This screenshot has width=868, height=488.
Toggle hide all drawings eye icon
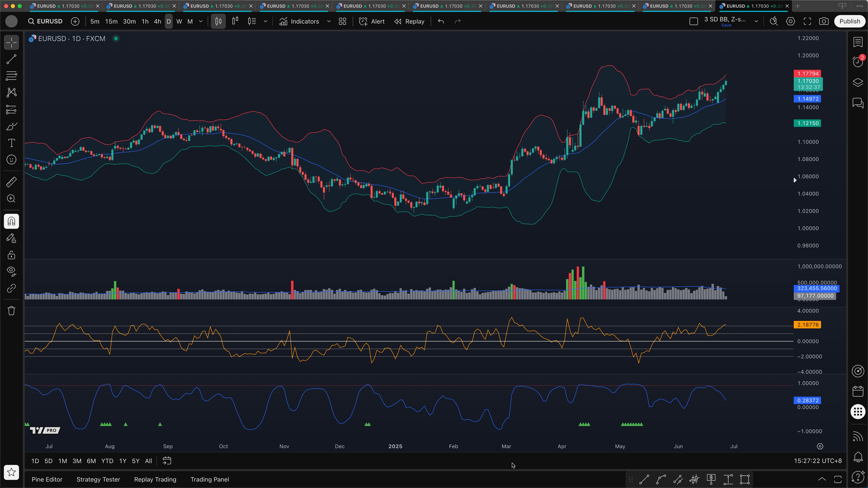[x=12, y=271]
